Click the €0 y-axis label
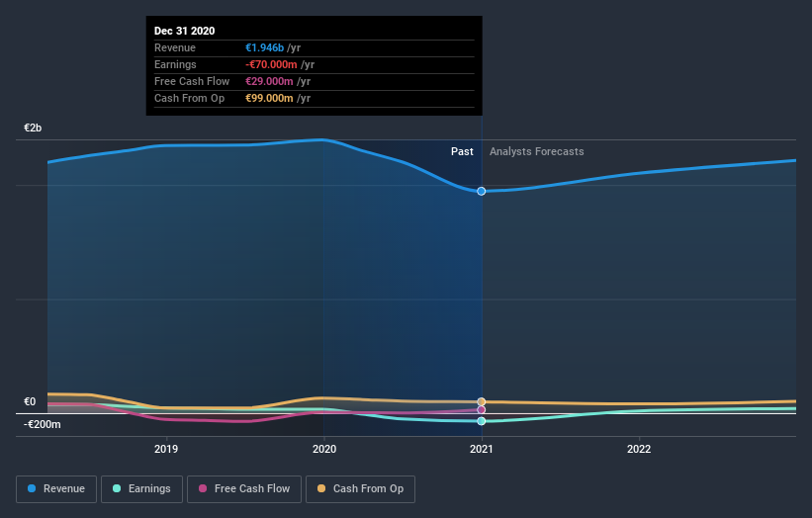 (x=30, y=401)
